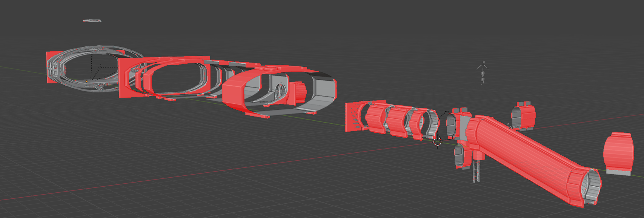Image resolution: width=644 pixels, height=218 pixels.
Task: Select the dashed camera wireframe object
Action: pyautogui.click(x=99, y=68)
